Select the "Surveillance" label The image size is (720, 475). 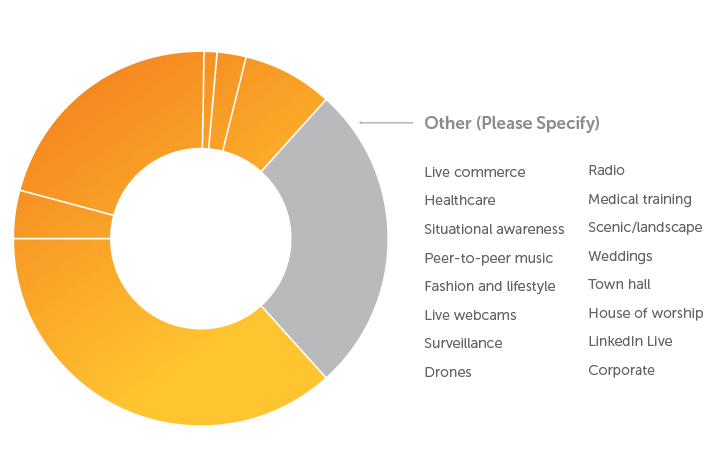click(463, 343)
